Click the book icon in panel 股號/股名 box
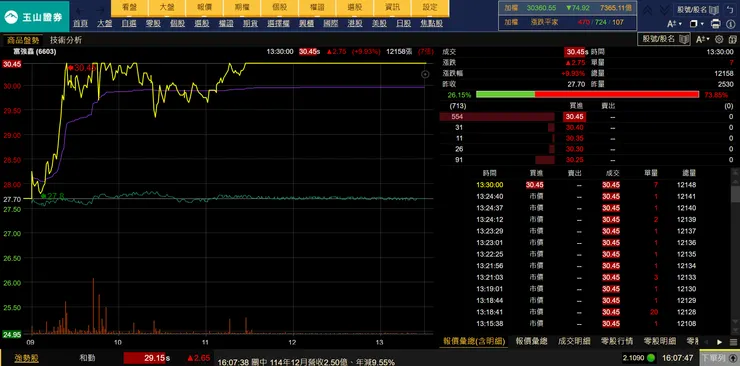Image resolution: width=740 pixels, height=366 pixels. (683, 39)
